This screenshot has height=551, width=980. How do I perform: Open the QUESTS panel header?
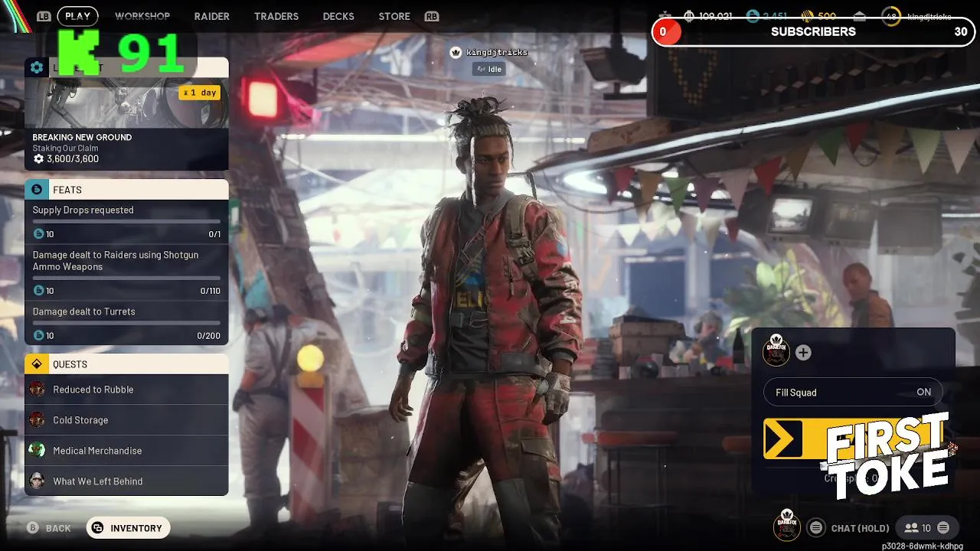pos(126,364)
